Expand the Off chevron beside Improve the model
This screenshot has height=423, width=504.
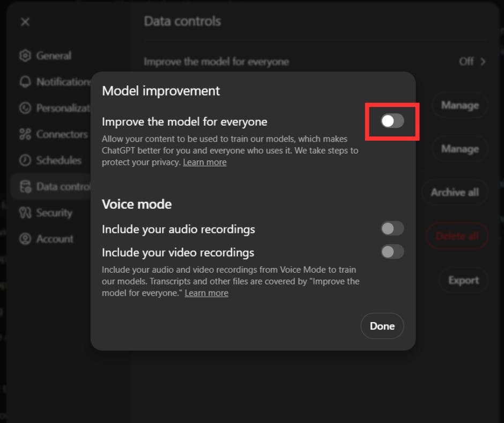click(x=483, y=62)
